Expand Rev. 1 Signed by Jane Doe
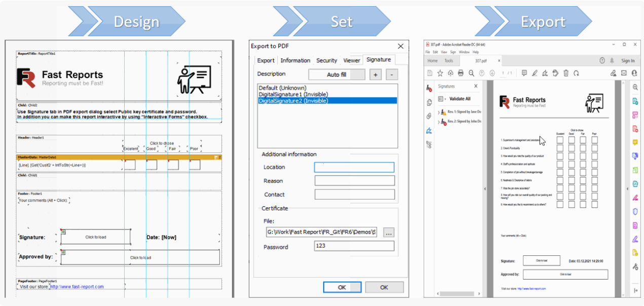Screen dimensions: 644x306 (x=438, y=112)
